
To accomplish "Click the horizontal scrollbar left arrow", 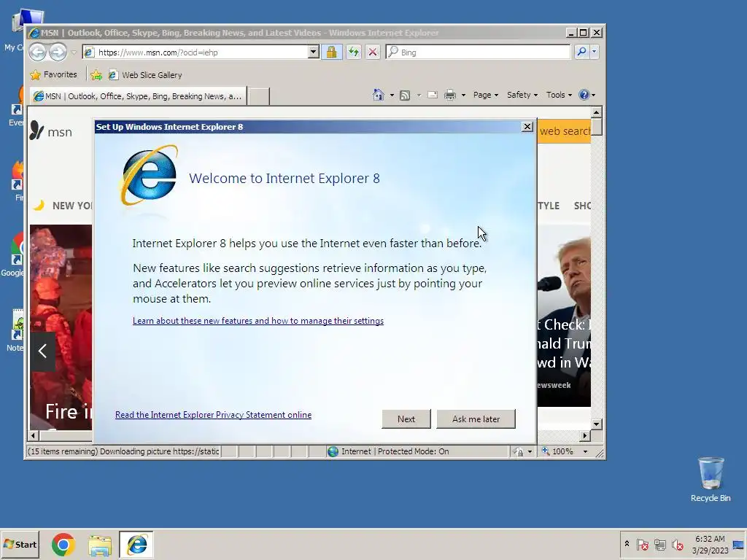I will tap(33, 435).
